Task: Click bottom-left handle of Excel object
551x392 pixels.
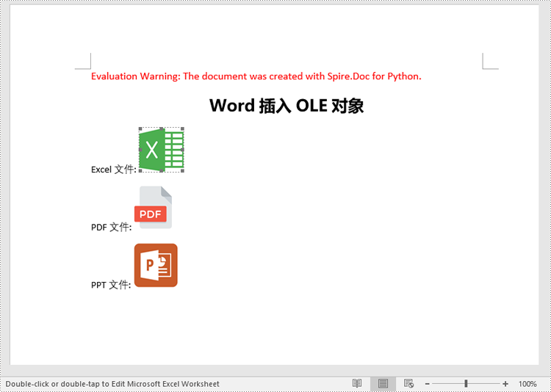Action: tap(140, 171)
